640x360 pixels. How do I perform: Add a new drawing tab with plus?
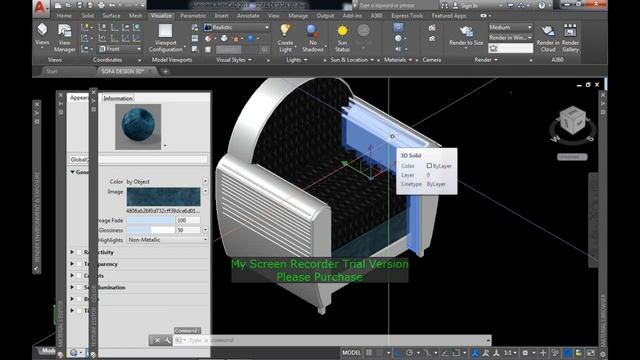coord(166,71)
